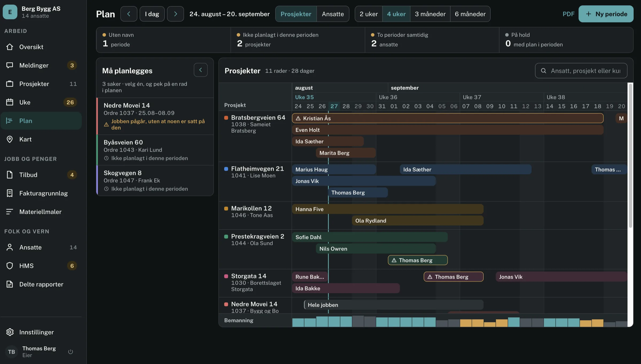Set range to 3 måneder
The width and height of the screenshot is (641, 364).
tap(430, 14)
